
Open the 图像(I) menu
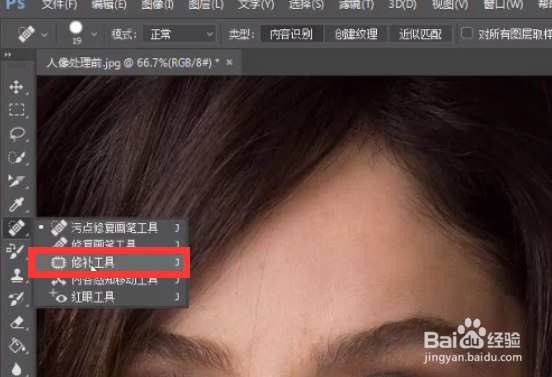pos(157,5)
